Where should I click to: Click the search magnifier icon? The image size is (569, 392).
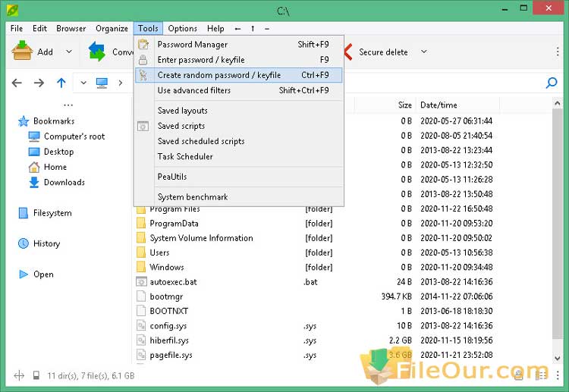[552, 83]
